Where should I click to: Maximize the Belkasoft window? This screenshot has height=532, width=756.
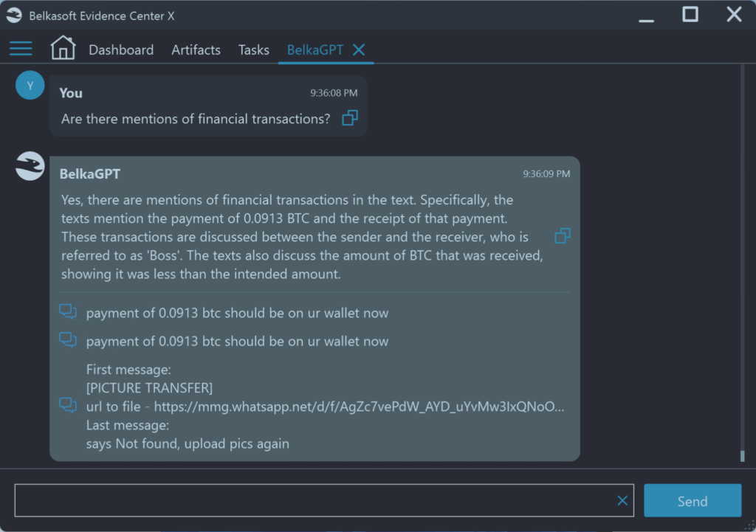click(690, 15)
